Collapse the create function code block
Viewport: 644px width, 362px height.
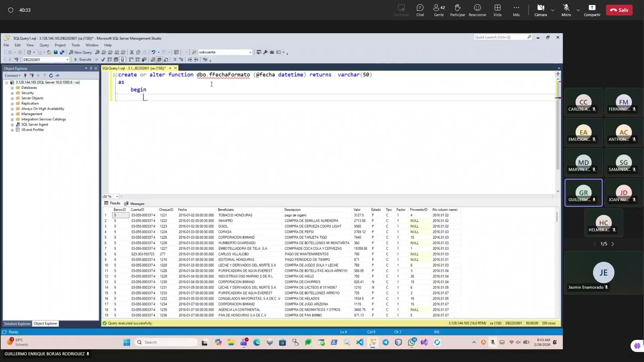click(x=115, y=74)
